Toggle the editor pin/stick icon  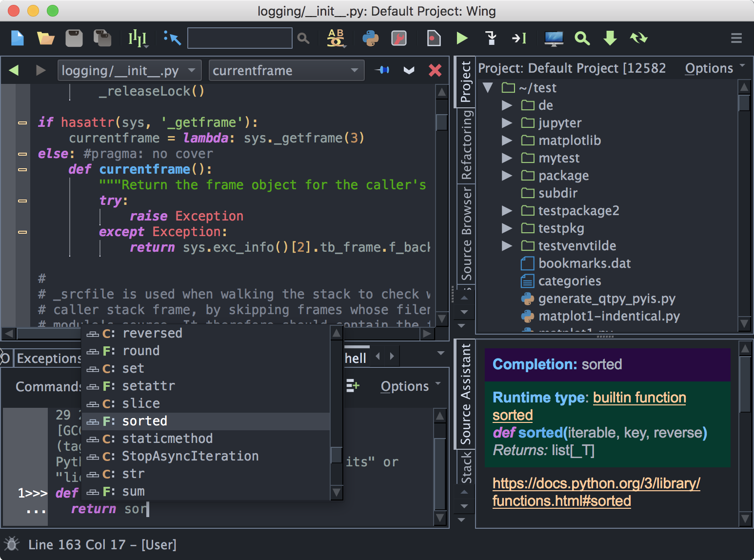382,70
